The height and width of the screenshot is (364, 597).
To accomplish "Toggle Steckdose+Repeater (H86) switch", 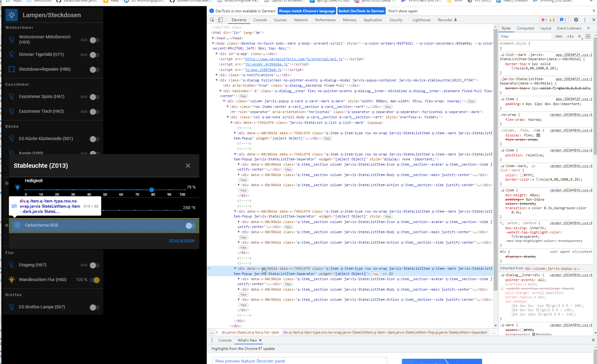I will coord(94,69).
